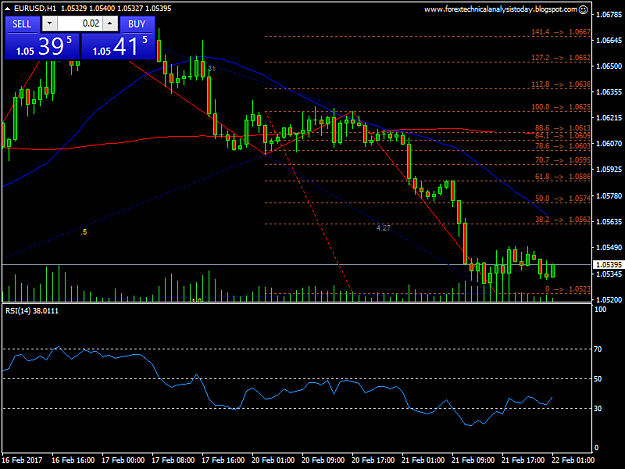This screenshot has height=469, width=625.
Task: Click the 16 Feb 2017 date label
Action: pyautogui.click(x=22, y=460)
